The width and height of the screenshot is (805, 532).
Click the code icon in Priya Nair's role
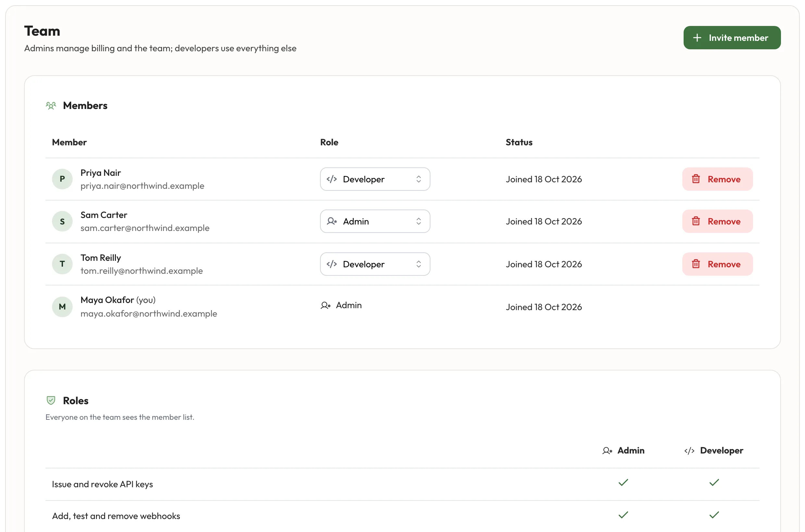pyautogui.click(x=332, y=179)
